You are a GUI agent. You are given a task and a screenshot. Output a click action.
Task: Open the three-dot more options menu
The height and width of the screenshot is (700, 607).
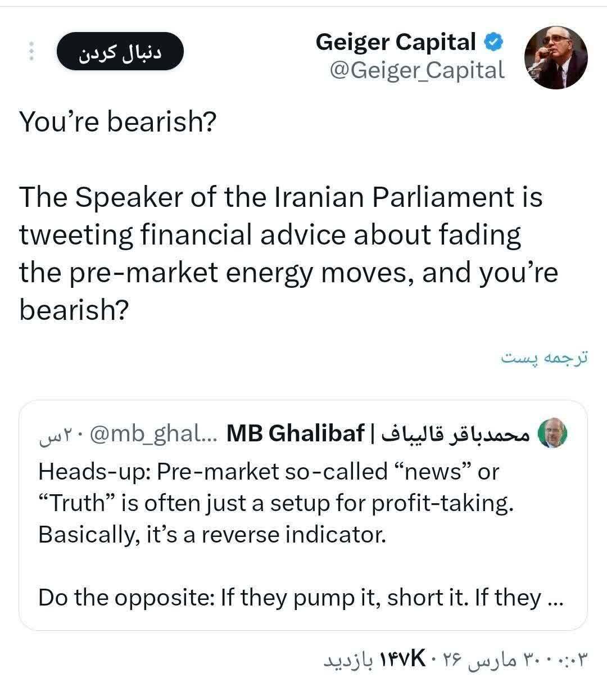[x=31, y=51]
